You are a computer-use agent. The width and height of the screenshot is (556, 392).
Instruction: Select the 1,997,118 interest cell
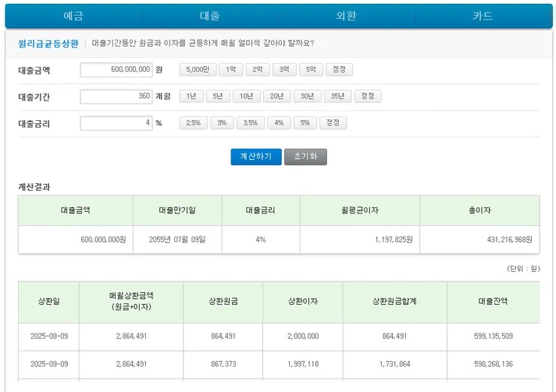tap(304, 364)
